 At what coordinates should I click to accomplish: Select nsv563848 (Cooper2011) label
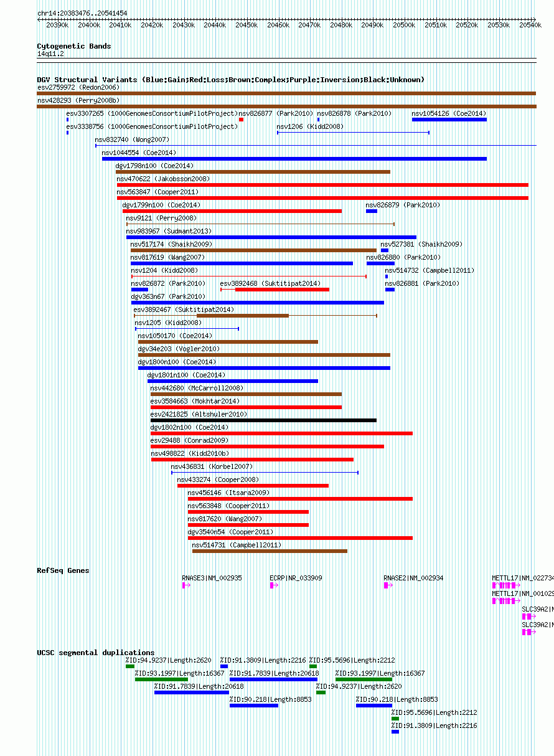[x=229, y=506]
